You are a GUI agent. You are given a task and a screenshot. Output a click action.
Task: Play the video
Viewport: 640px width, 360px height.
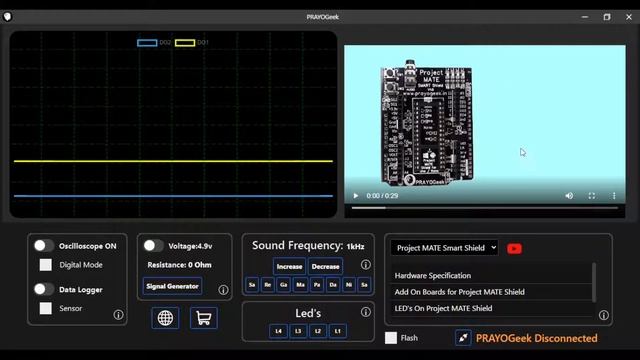356,196
